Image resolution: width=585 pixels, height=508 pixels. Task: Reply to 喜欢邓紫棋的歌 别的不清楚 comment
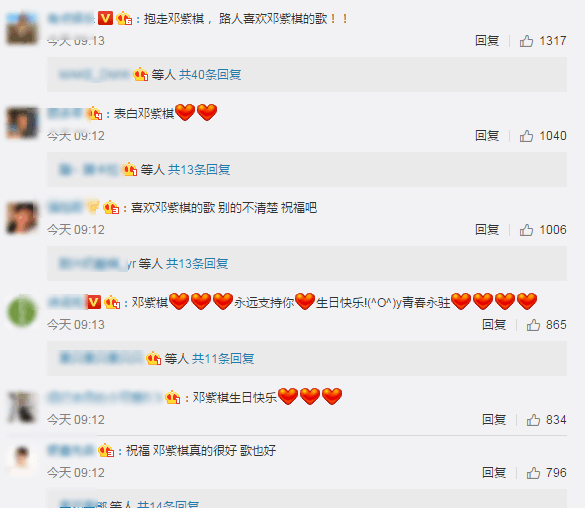[487, 230]
